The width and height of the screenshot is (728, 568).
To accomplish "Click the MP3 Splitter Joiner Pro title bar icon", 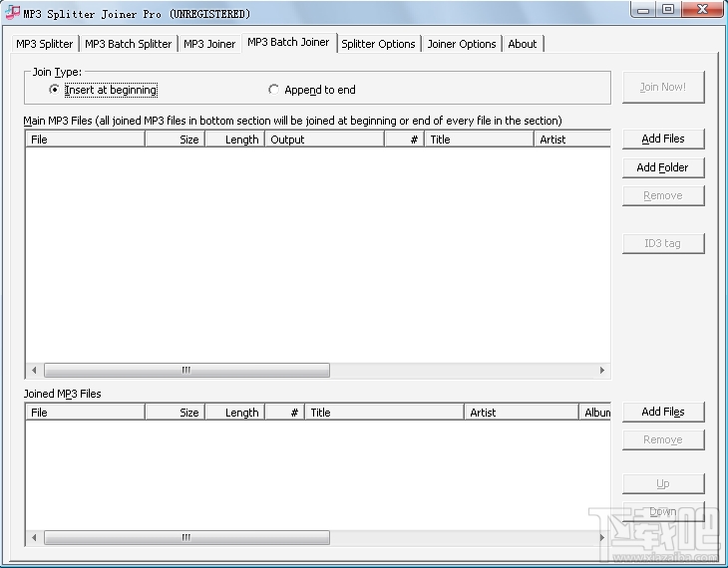I will [x=12, y=13].
